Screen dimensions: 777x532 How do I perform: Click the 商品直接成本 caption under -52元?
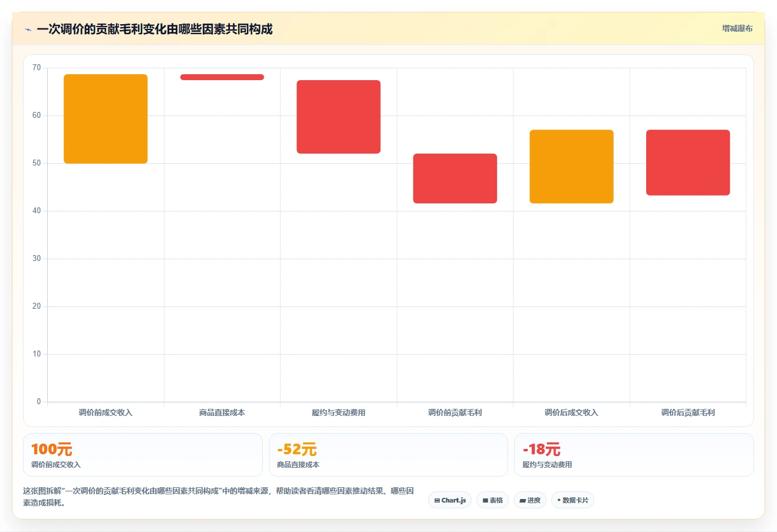point(298,465)
